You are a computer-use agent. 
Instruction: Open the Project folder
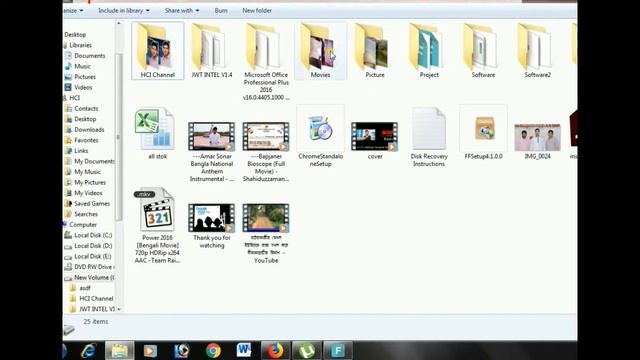pos(429,51)
